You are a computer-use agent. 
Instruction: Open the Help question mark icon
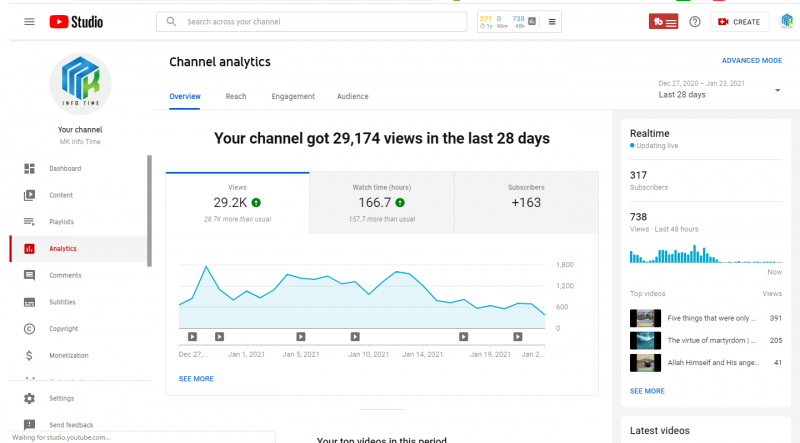click(x=695, y=21)
